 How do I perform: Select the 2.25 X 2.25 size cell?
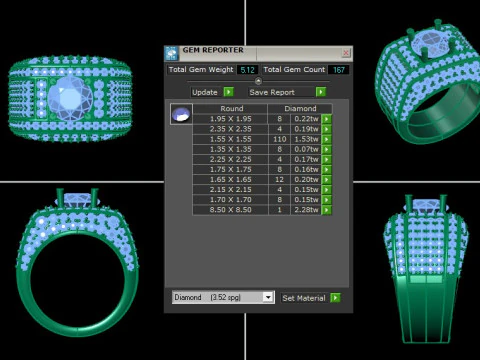click(x=230, y=159)
